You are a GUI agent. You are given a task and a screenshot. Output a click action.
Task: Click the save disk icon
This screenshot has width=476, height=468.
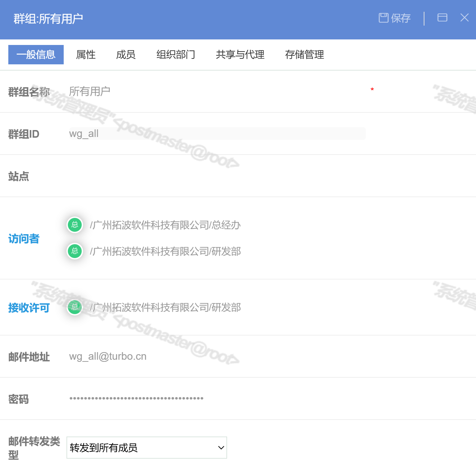click(383, 18)
